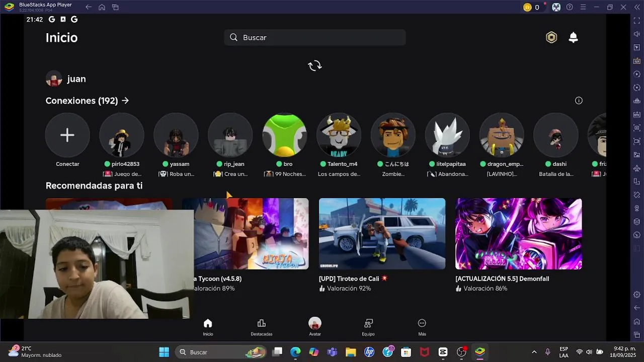Open BlueStacks hamburger menu
This screenshot has height=362, width=644.
[583, 7]
